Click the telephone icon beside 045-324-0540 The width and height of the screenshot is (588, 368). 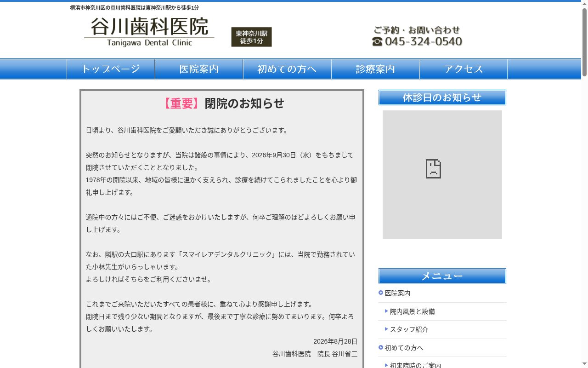(x=377, y=42)
